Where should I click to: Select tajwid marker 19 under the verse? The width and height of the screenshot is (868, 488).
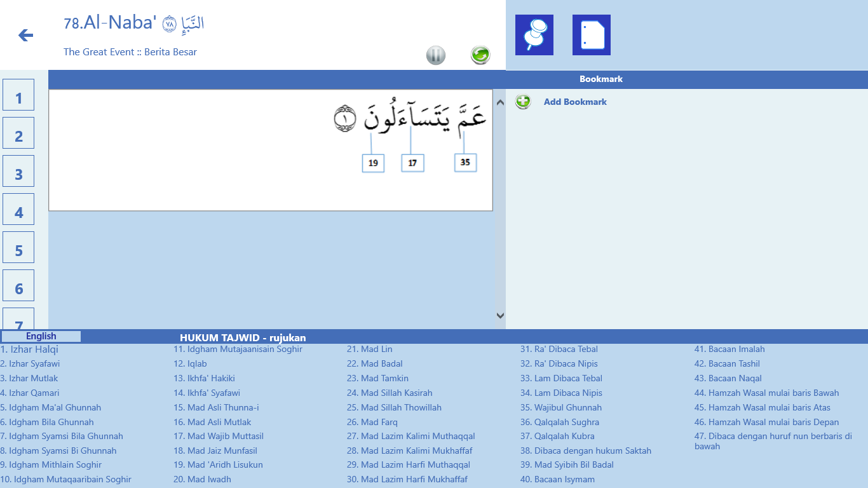pyautogui.click(x=373, y=163)
